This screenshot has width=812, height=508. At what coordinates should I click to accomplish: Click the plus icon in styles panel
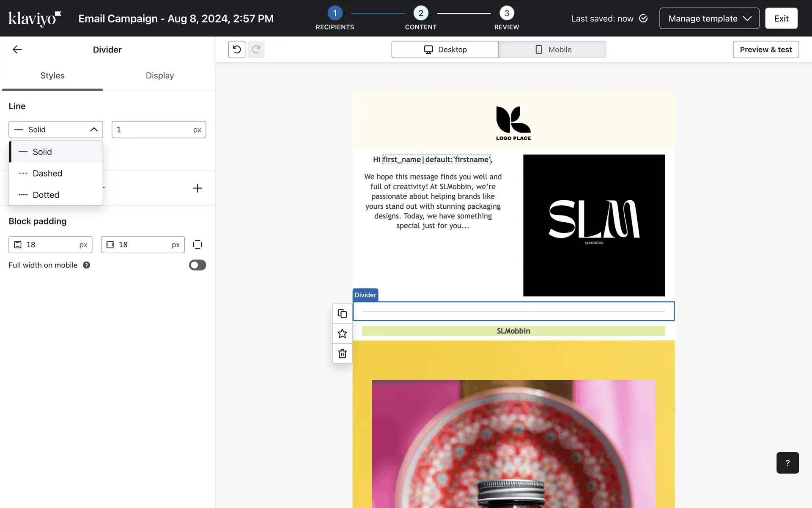198,188
